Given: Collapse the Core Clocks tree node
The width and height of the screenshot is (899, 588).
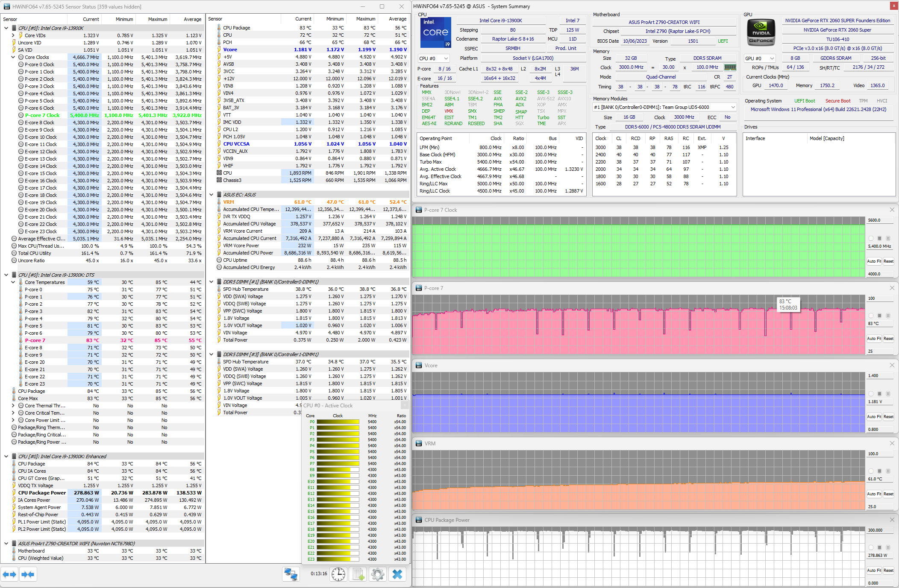Looking at the screenshot, I should point(13,57).
